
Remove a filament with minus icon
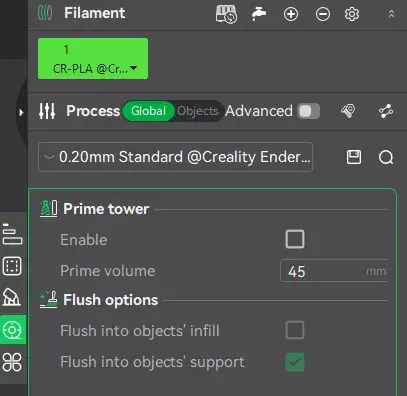click(x=323, y=14)
